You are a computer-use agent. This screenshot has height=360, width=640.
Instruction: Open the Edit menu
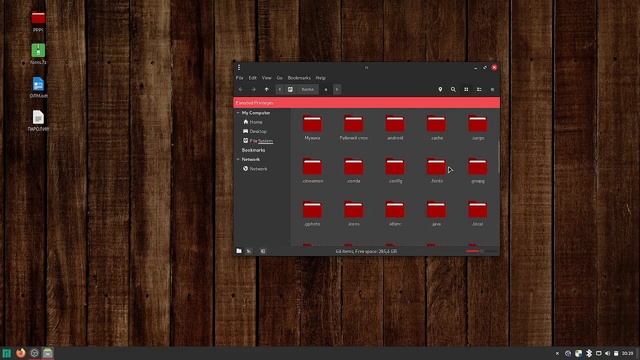(253, 78)
